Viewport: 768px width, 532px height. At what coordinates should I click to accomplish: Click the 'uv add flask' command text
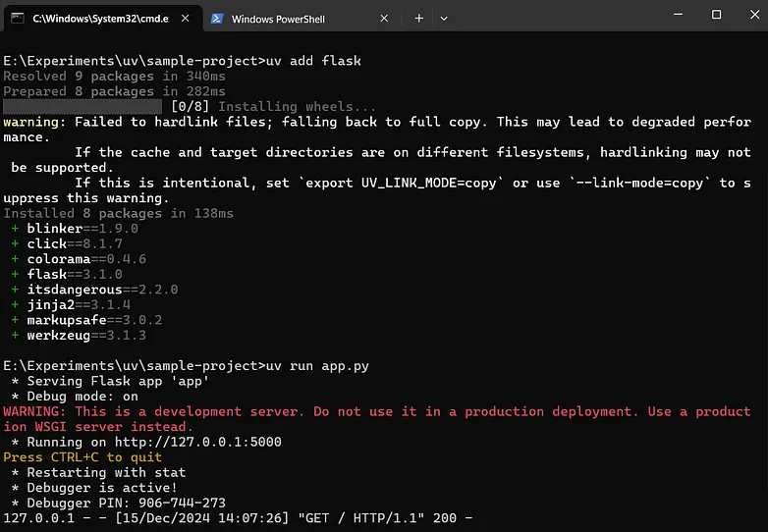(x=313, y=61)
